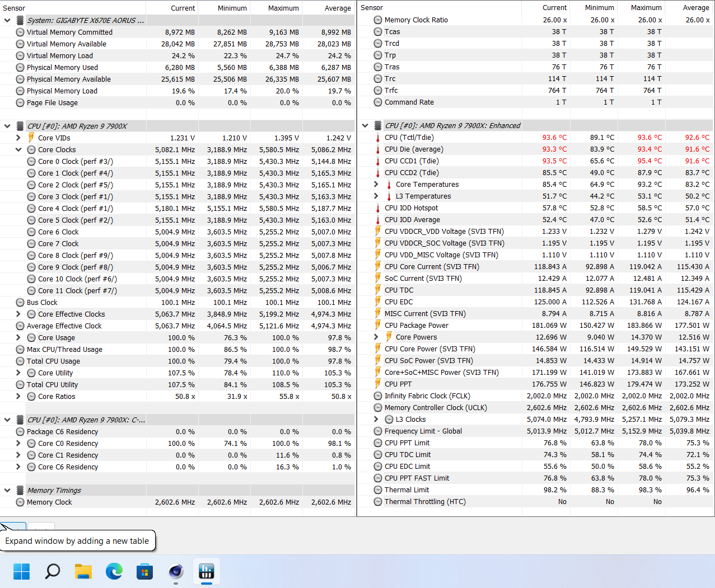This screenshot has width=715, height=588.
Task: Click the lightning bolt icon for Core VIDs
Action: (x=31, y=138)
